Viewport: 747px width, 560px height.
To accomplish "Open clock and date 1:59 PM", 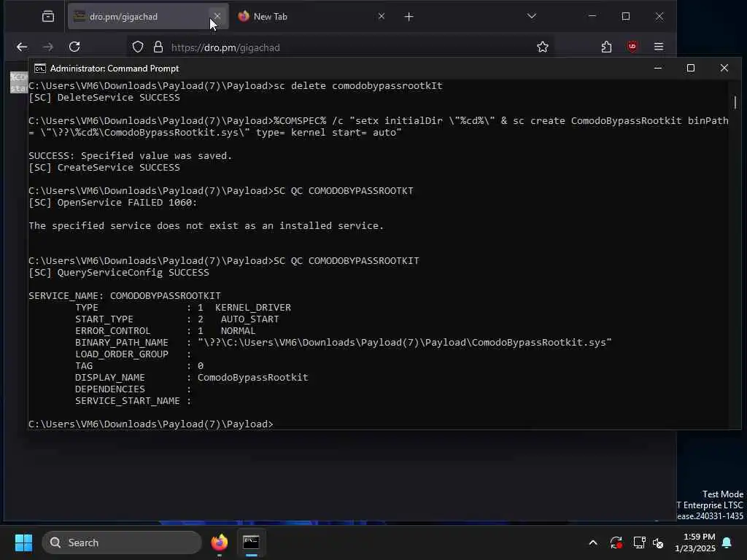I will 695,542.
